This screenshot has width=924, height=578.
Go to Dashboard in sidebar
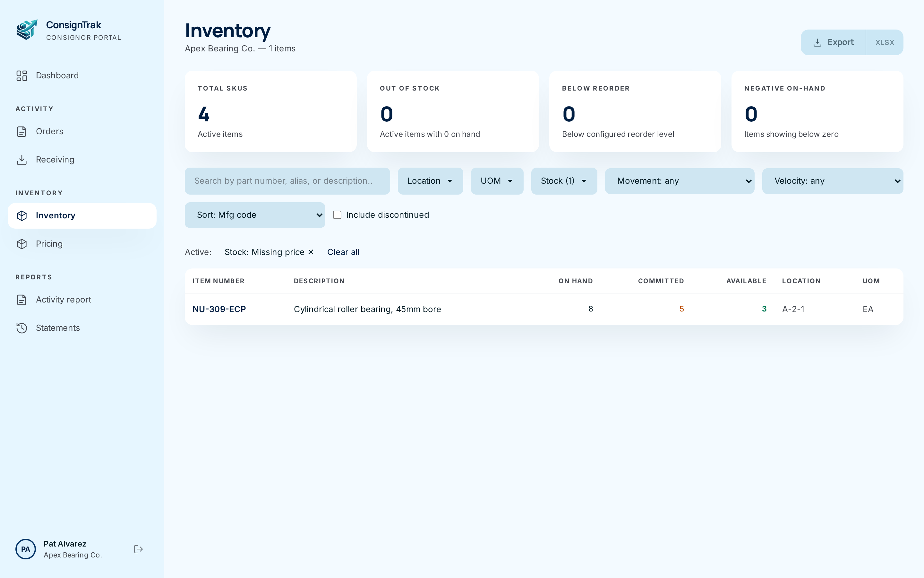pyautogui.click(x=82, y=76)
